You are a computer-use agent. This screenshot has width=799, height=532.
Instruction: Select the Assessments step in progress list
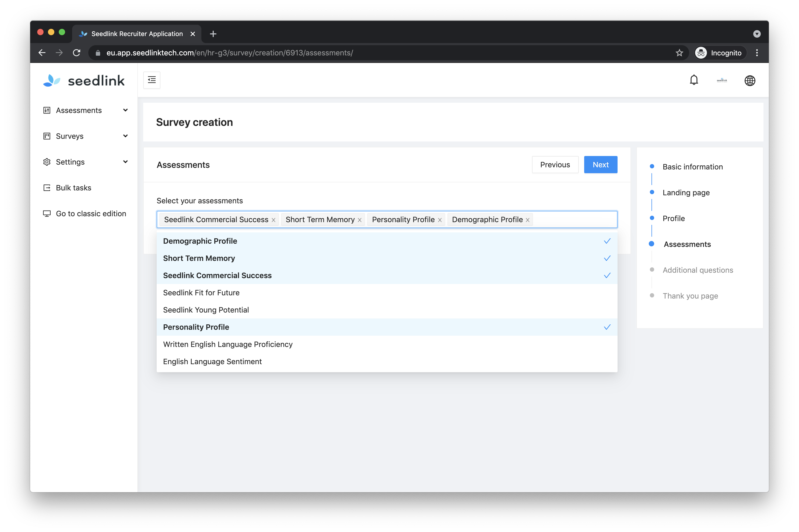click(687, 244)
